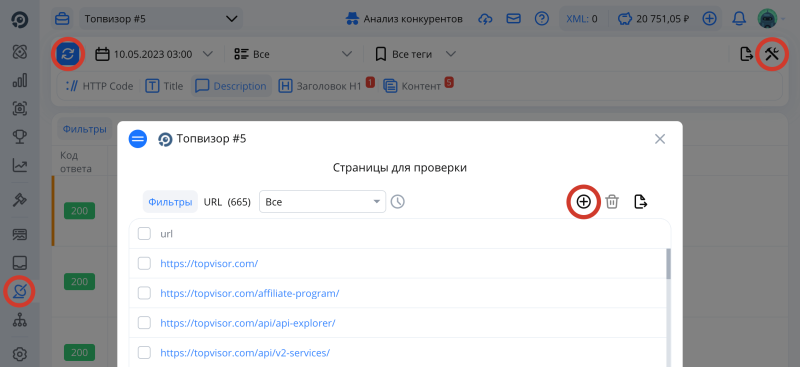Open the hammer and wrench settings icon
The image size is (800, 367).
pos(772,53)
